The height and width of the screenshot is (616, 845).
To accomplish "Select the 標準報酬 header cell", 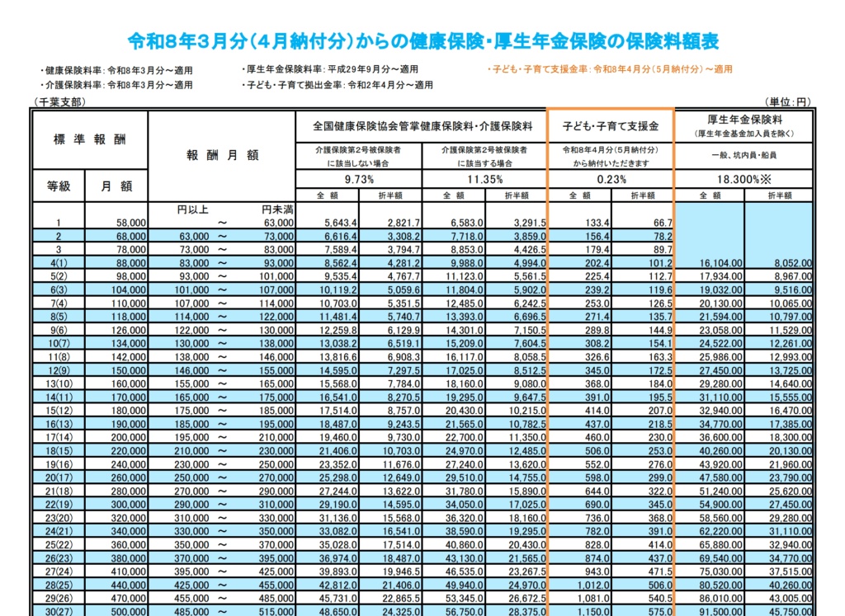I will pos(89,139).
